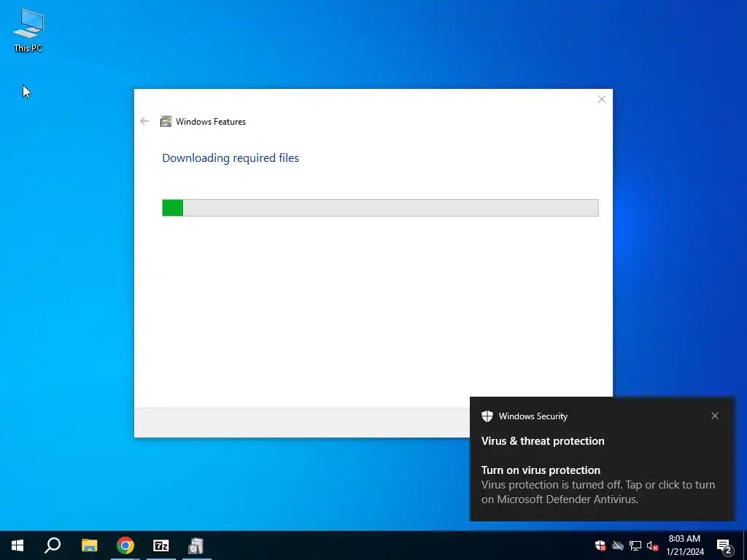Close the Windows Features dialog
Viewport: 747px width, 560px height.
click(x=602, y=99)
